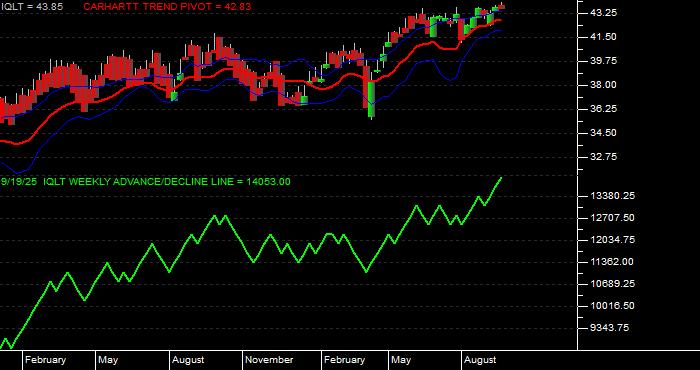Click the 10016.50 indicator axis value
The image size is (700, 370).
(611, 306)
